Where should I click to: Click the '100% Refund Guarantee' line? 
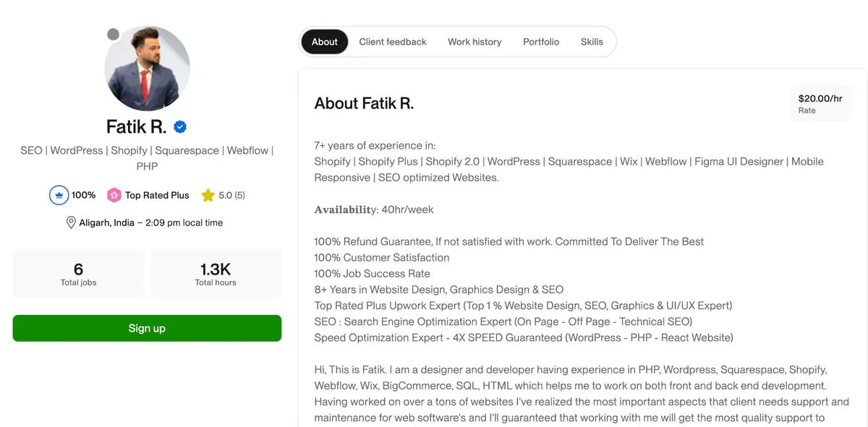509,241
